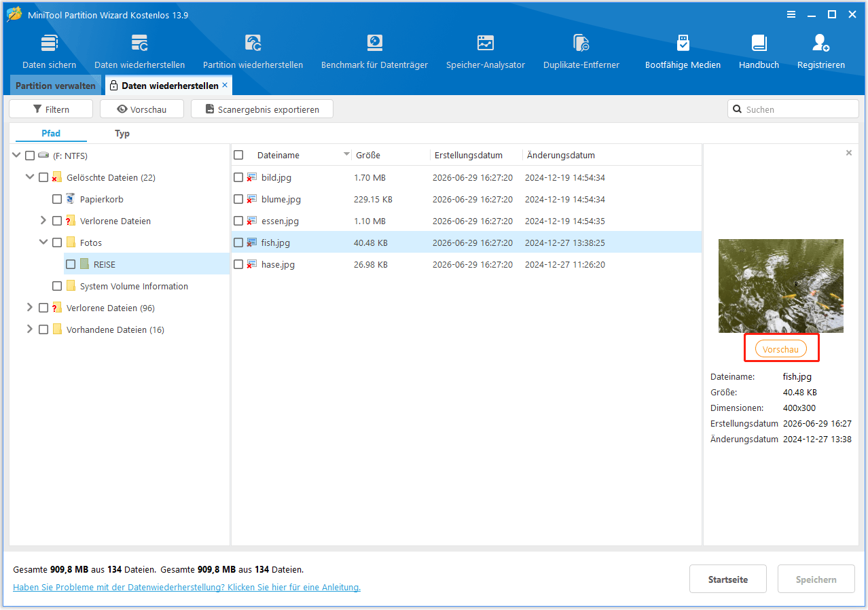Open the Daten sichern tool

pyautogui.click(x=49, y=52)
